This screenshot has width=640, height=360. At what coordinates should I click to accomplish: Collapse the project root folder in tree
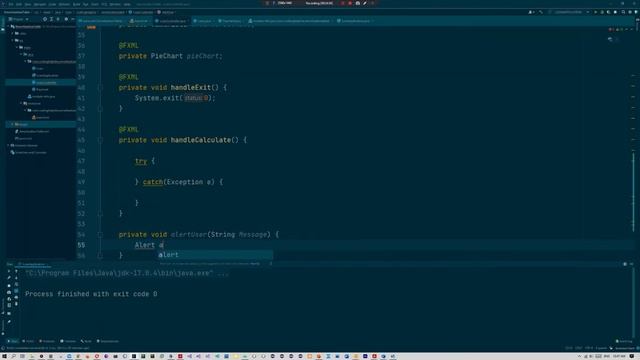click(x=9, y=27)
